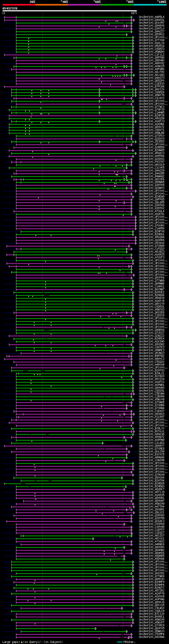
Task: Click the cyan ~100% identity legend segment
Action: click(x=150, y=5)
